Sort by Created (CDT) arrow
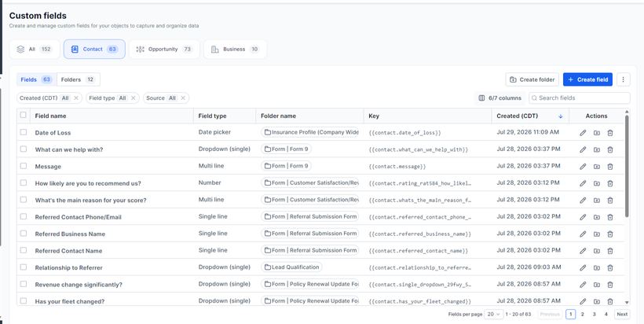Screen dimensions: 644x324 click(561, 116)
